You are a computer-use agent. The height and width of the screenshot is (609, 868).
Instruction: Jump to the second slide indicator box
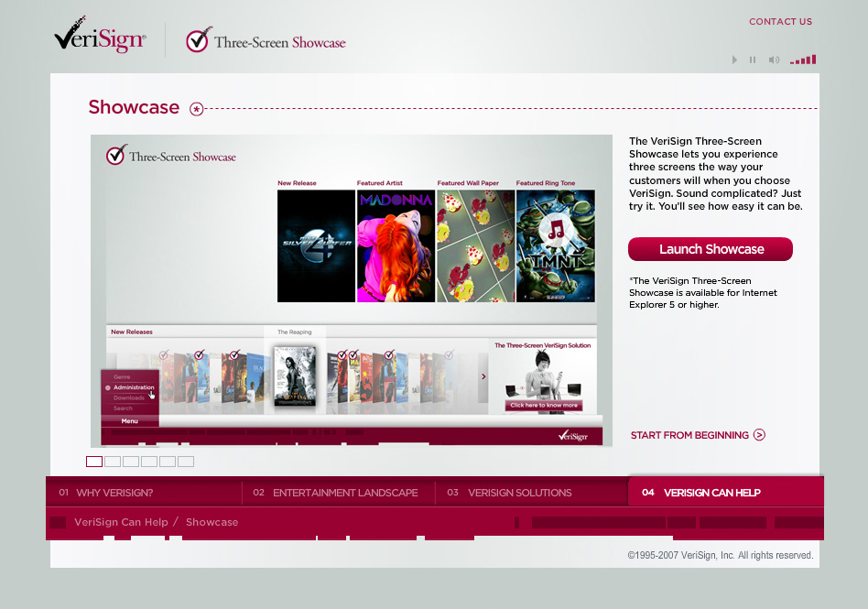point(113,462)
